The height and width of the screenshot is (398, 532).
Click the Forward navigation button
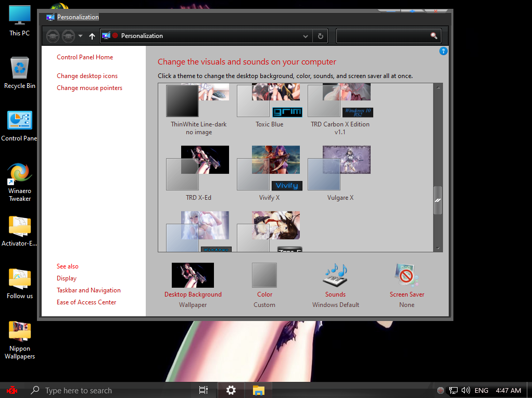tap(68, 36)
